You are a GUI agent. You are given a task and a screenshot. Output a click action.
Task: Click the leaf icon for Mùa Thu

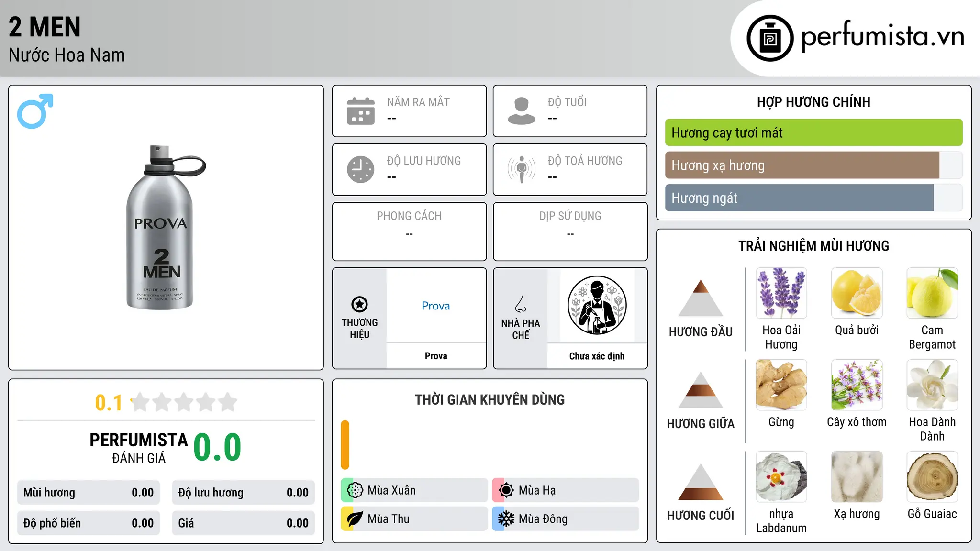(355, 519)
